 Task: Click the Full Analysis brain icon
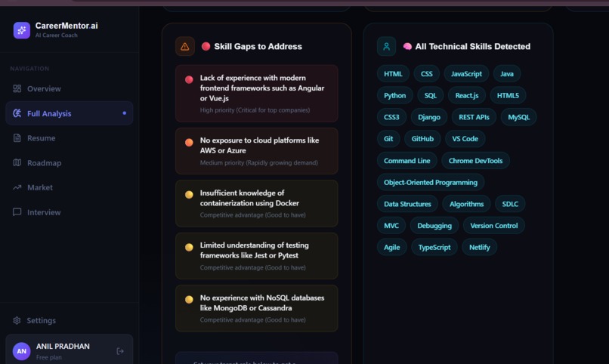[17, 113]
